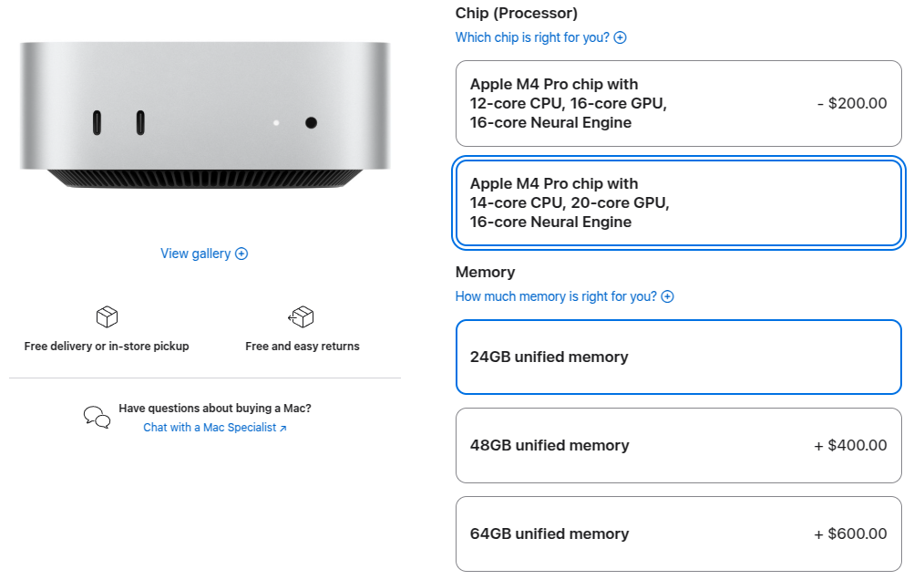This screenshot has width=924, height=580.
Task: Open the View gallery link
Action: pos(195,254)
